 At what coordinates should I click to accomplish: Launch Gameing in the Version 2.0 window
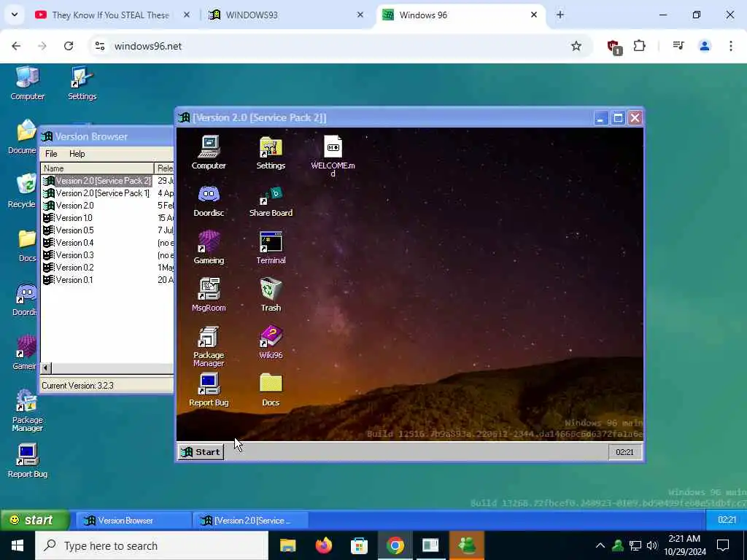[209, 248]
